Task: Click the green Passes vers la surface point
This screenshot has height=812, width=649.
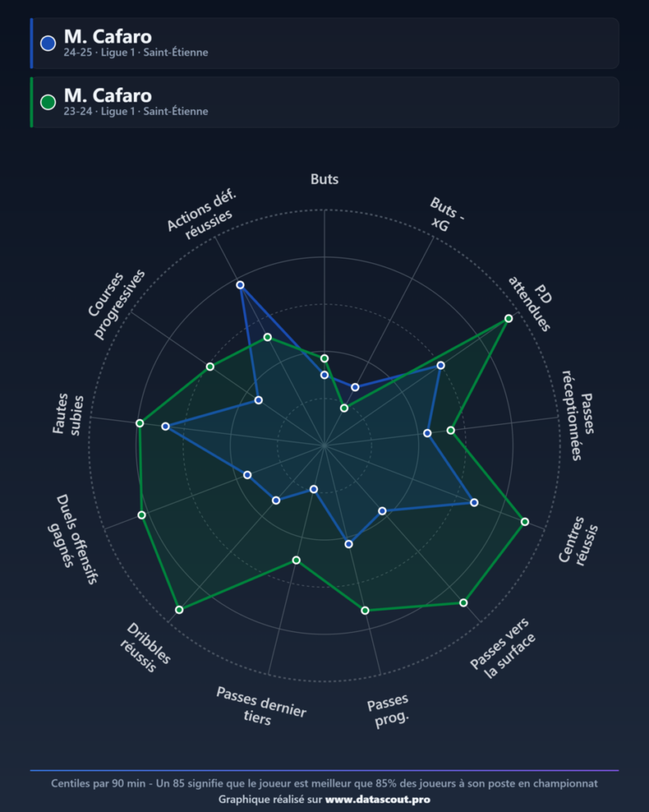Action: 464,603
